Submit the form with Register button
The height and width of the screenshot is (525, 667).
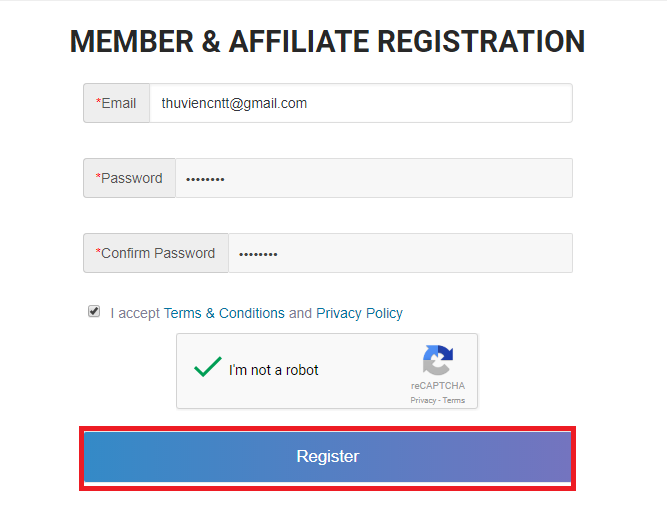pos(328,457)
